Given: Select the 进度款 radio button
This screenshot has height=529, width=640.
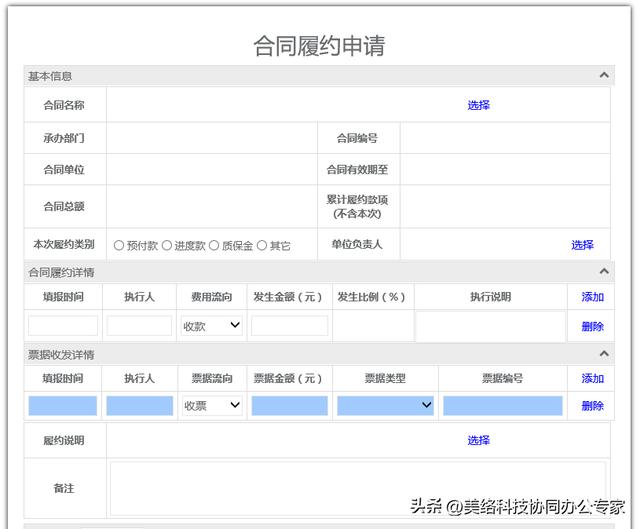Looking at the screenshot, I should click(x=167, y=245).
